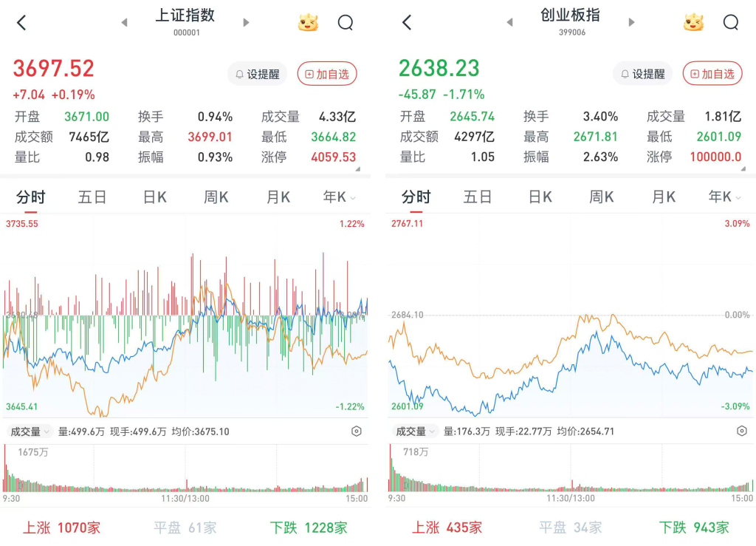Tap 创业板指 intraday price line chart
The width and height of the screenshot is (756, 546).
coord(571,315)
